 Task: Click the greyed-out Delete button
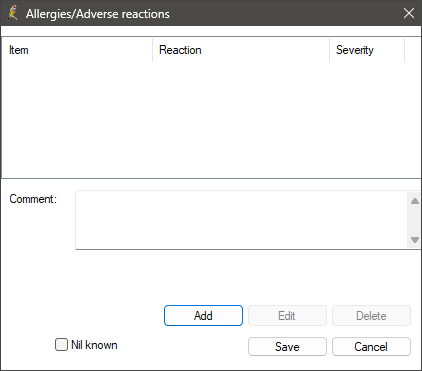pos(371,315)
